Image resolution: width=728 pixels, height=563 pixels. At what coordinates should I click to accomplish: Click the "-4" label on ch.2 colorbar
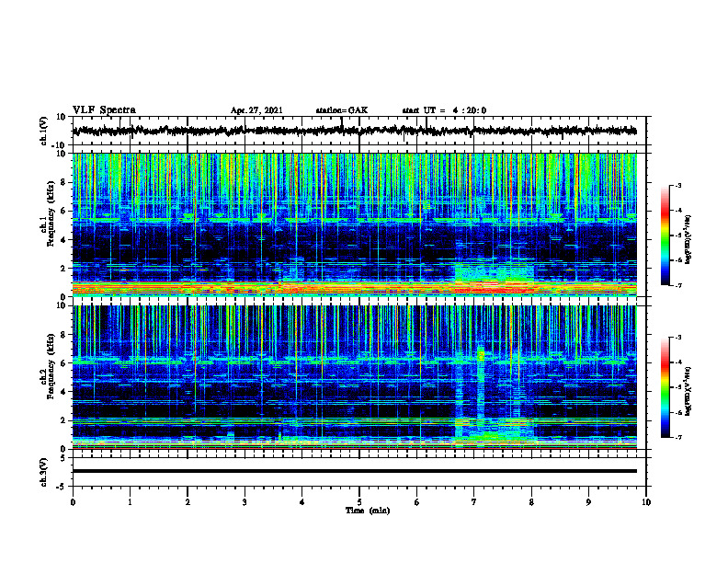(x=677, y=362)
